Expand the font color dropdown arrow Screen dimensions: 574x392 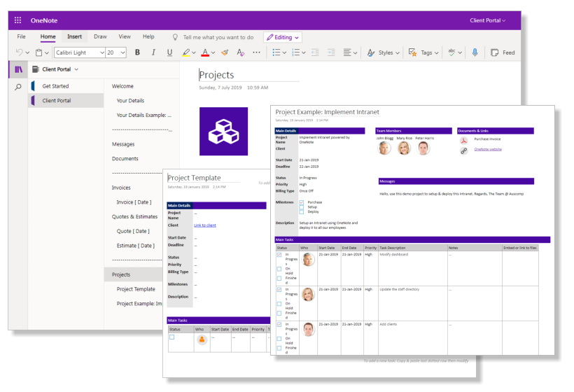pos(213,52)
